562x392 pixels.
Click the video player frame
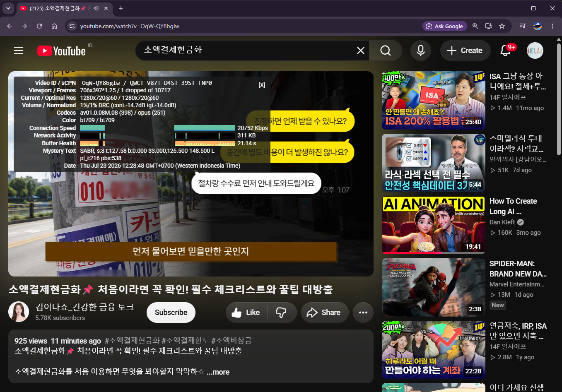(191, 174)
